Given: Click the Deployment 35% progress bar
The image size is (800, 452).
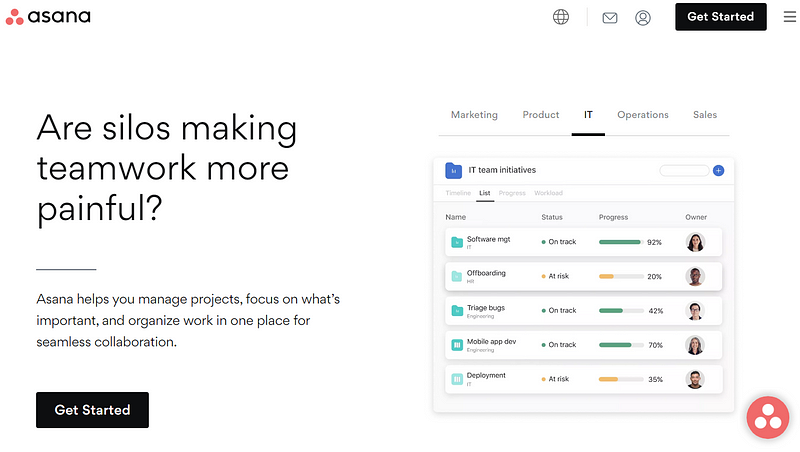Looking at the screenshot, I should (x=621, y=379).
